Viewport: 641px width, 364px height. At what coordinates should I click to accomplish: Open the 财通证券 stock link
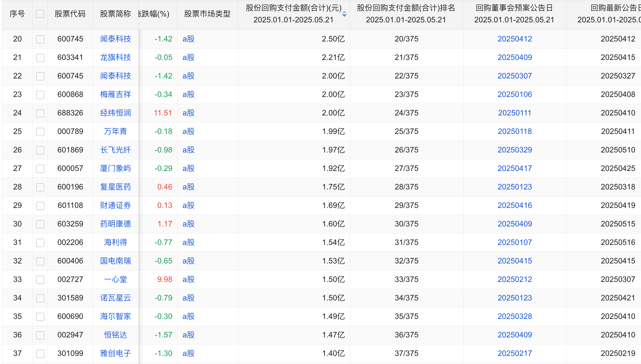[x=115, y=205]
